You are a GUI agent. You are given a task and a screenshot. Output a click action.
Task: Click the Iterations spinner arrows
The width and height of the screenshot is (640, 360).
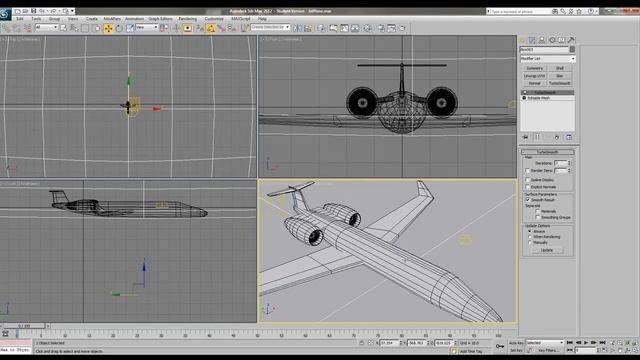[x=569, y=163]
